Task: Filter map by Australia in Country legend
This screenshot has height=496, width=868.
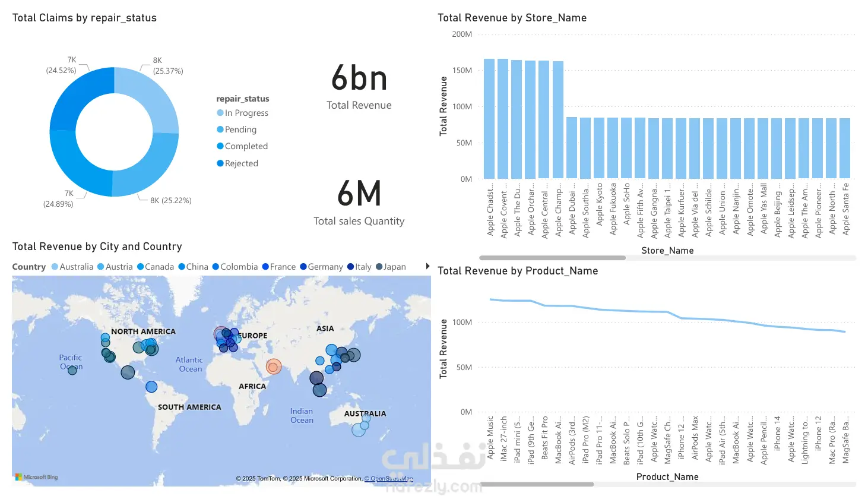Action: (x=72, y=267)
